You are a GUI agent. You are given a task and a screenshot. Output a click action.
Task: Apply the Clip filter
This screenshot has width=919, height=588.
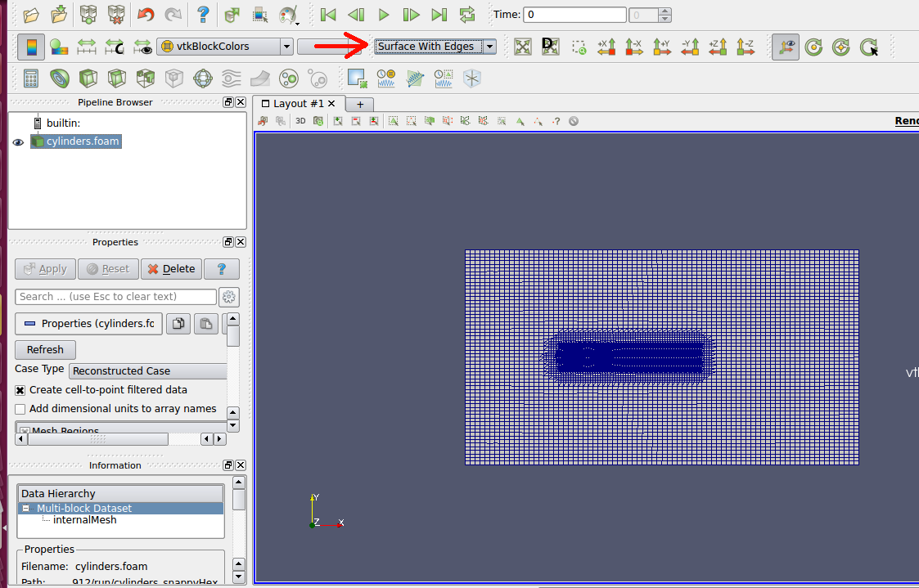click(88, 79)
